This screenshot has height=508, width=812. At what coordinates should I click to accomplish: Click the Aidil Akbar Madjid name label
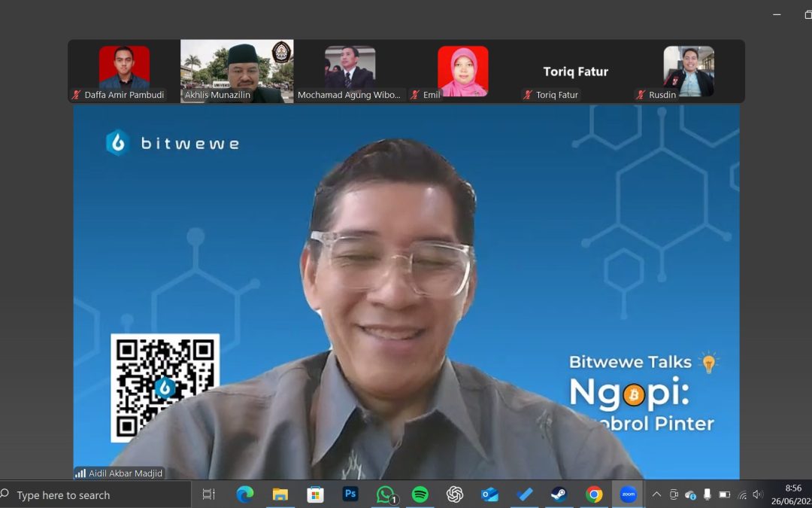(126, 473)
